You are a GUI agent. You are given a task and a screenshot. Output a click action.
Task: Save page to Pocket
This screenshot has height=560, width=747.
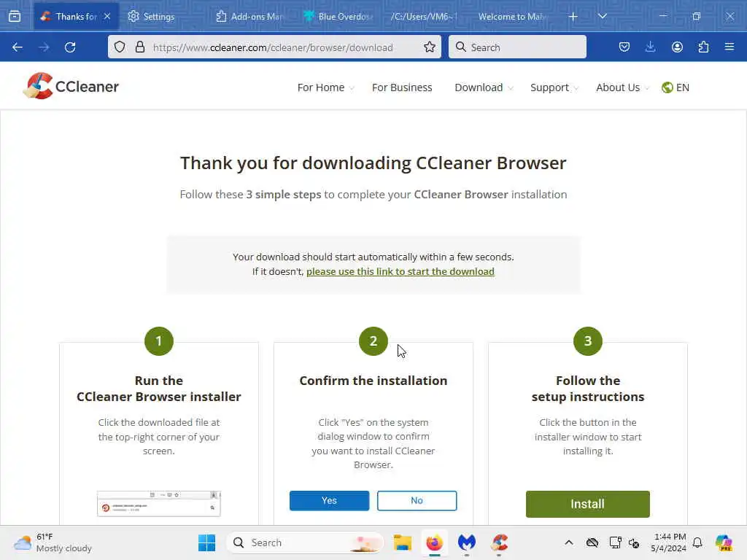click(x=624, y=47)
